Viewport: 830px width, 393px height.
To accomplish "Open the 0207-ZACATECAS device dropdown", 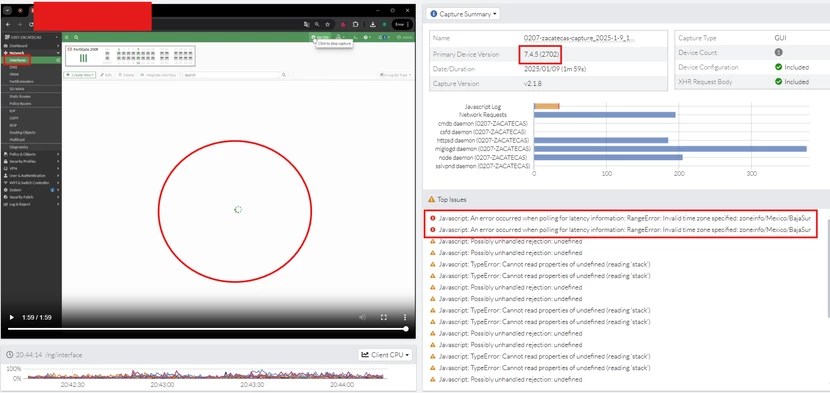I will click(x=31, y=38).
